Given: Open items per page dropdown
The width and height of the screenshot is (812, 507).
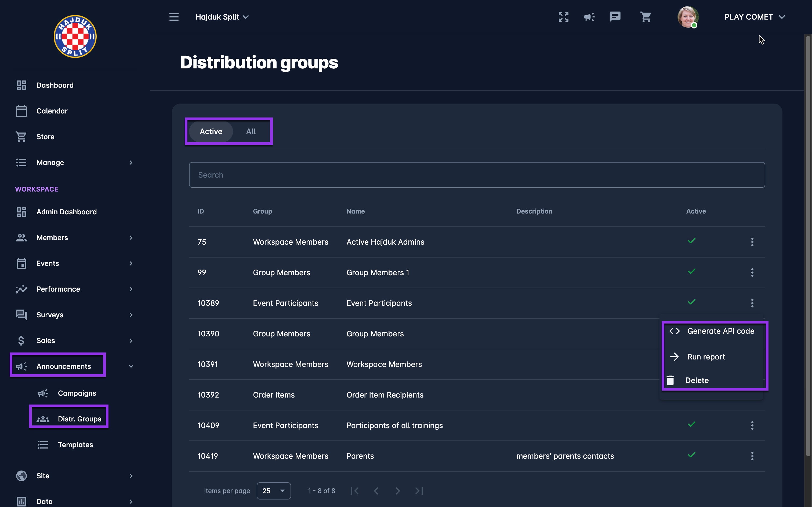Looking at the screenshot, I should 273,491.
